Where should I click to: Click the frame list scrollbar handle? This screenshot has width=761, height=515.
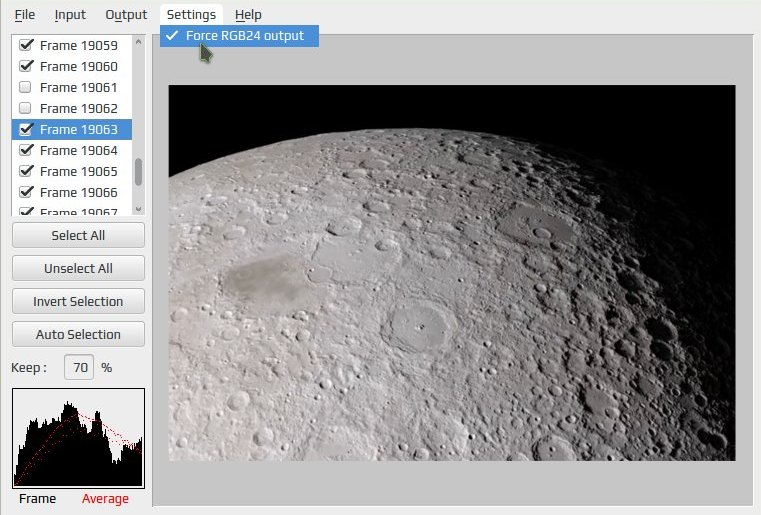(x=138, y=171)
